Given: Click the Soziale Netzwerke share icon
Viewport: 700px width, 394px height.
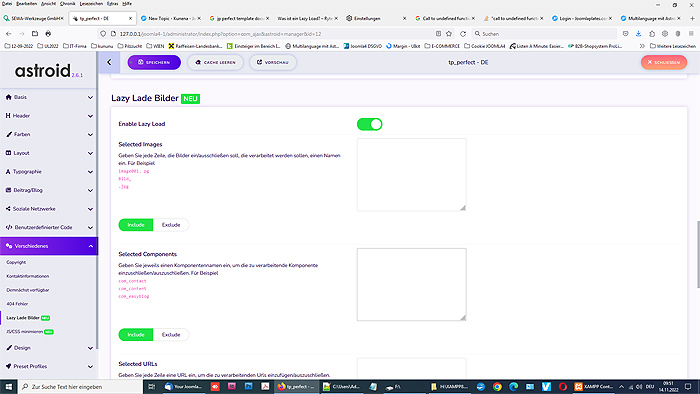Looking at the screenshot, I should 8,208.
